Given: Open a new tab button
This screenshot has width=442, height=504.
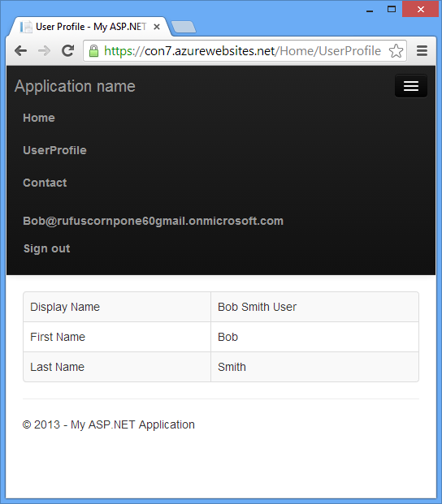Looking at the screenshot, I should [x=184, y=28].
